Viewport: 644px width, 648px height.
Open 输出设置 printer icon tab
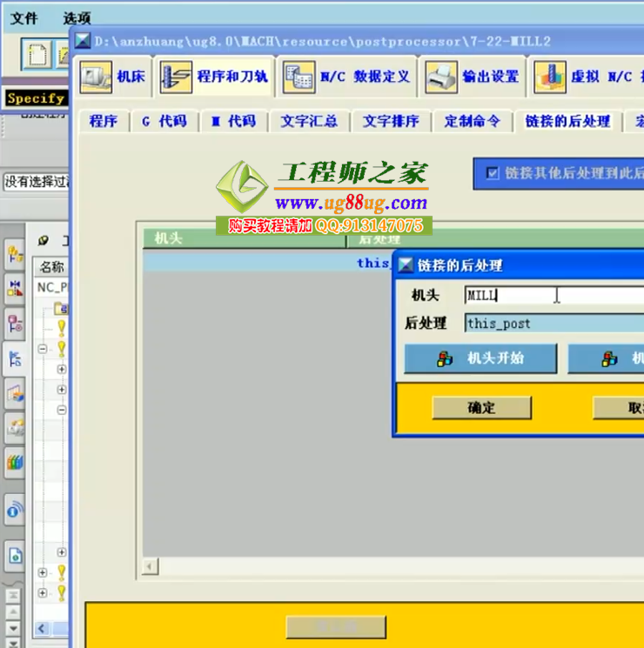[441, 77]
